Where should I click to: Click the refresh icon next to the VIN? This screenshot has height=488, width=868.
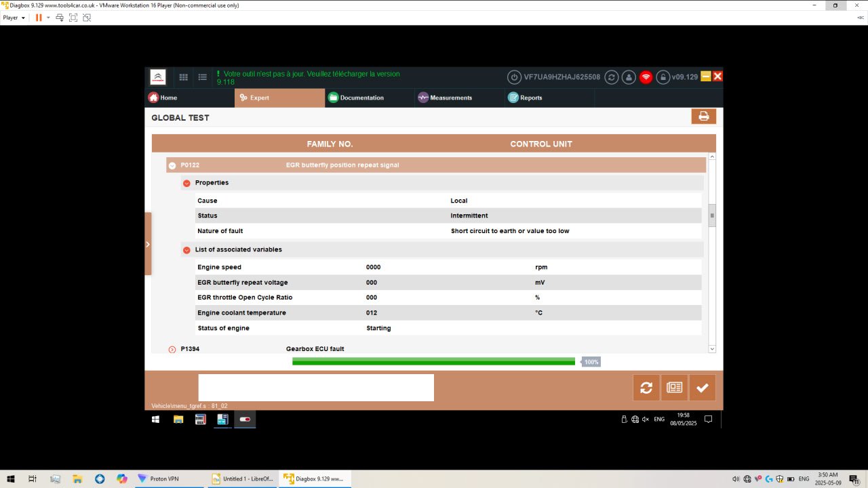612,77
